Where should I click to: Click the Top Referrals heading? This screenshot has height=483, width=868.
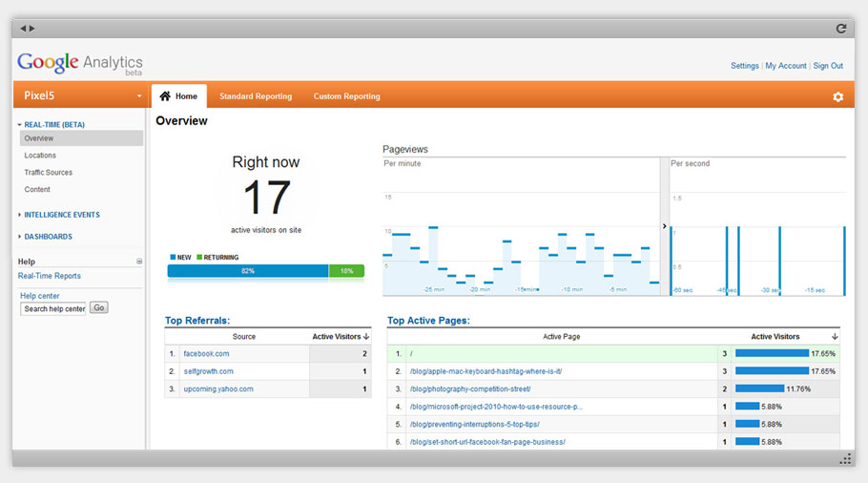tap(197, 320)
